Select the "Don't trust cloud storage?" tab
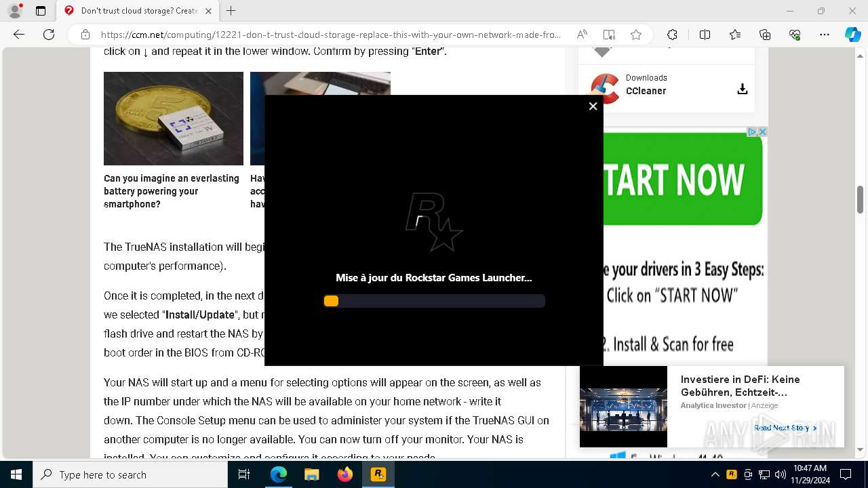The width and height of the screenshot is (868, 488). point(138,11)
